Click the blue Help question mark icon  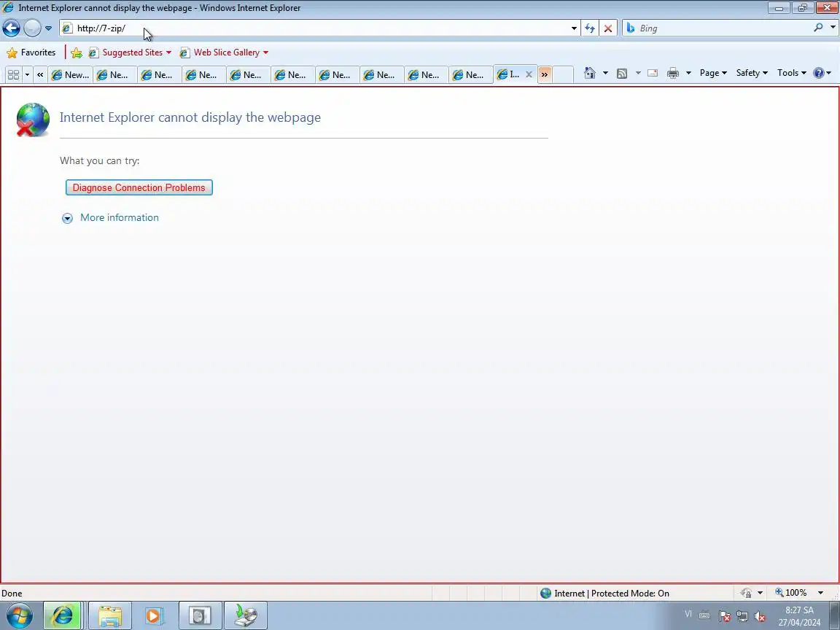pyautogui.click(x=819, y=73)
